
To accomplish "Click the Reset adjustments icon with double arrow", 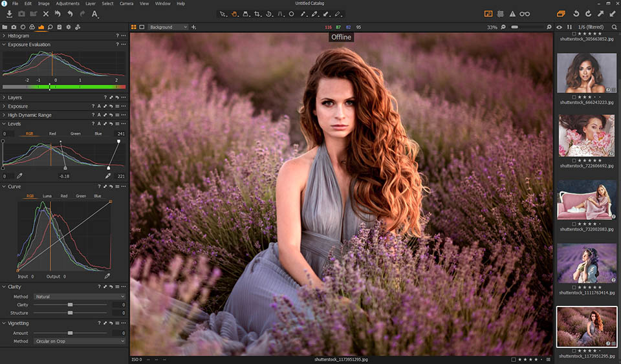I will [58, 14].
